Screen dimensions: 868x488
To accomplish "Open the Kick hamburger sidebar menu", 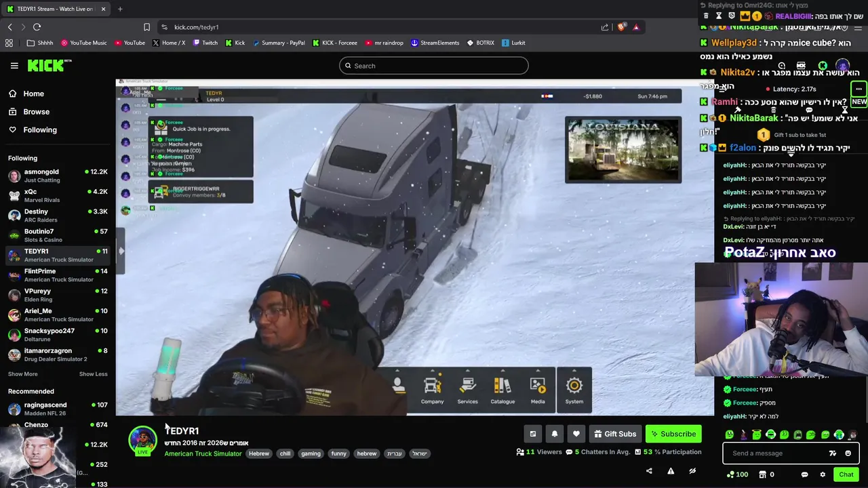I will click(14, 66).
